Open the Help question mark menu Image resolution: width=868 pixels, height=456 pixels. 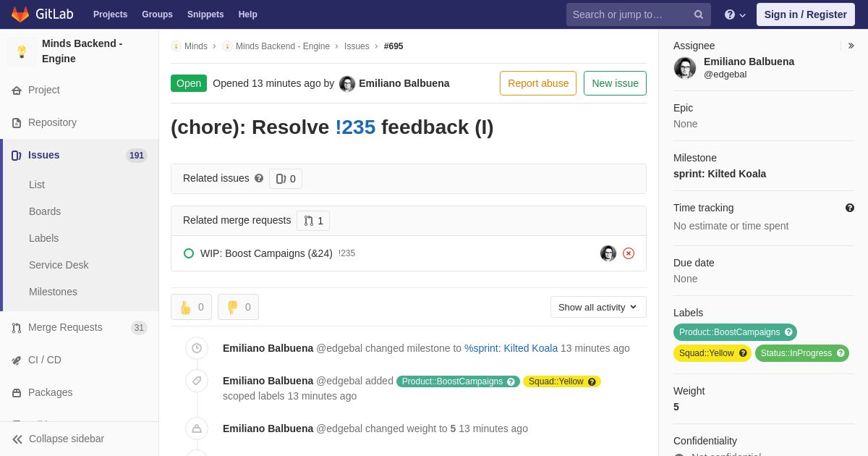click(x=735, y=14)
